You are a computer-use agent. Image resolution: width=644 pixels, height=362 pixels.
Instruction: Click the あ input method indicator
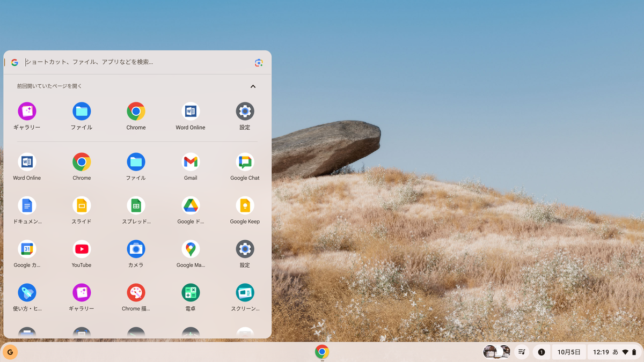click(x=616, y=352)
